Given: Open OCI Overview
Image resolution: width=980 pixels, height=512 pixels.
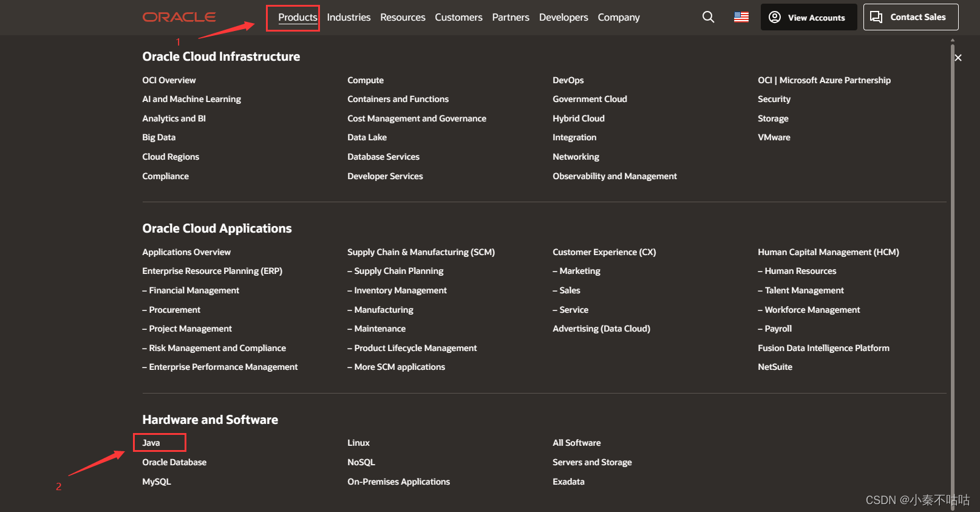Looking at the screenshot, I should click(169, 80).
